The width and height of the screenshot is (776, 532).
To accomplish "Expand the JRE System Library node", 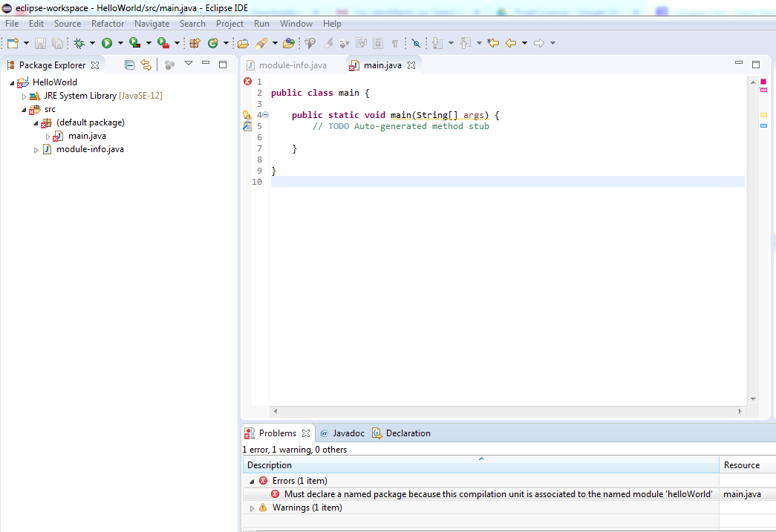I will (x=24, y=96).
